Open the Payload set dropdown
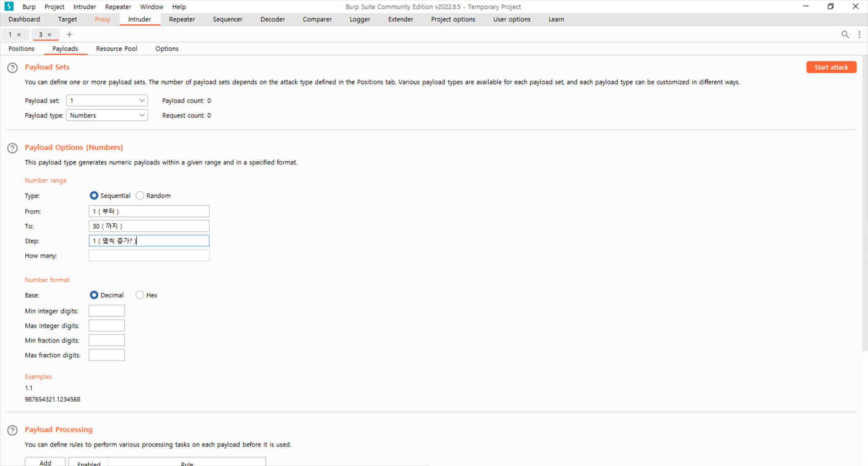Viewport: 868px width, 466px height. pos(107,100)
